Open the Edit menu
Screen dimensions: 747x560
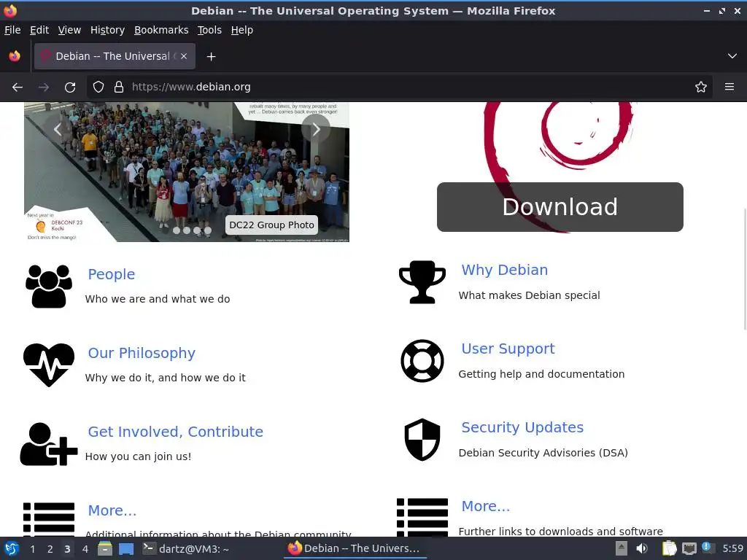point(39,30)
